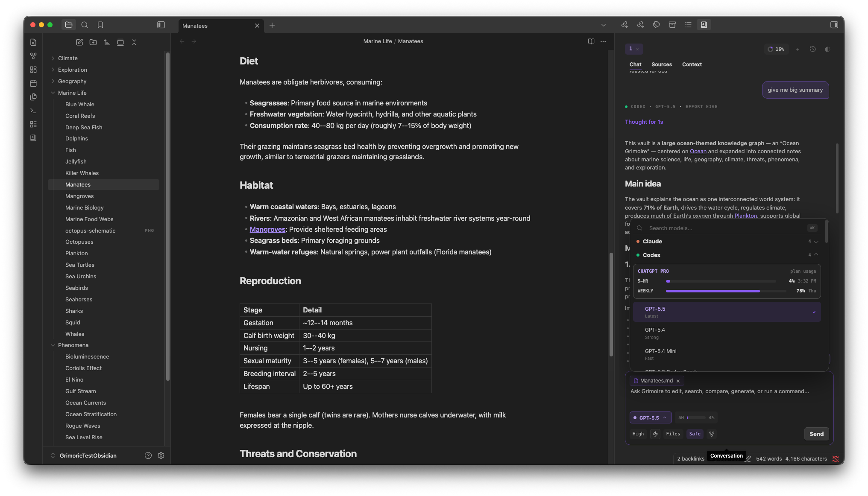This screenshot has height=496, width=868.
Task: Open graph view icon in left ribbon
Action: [x=33, y=56]
